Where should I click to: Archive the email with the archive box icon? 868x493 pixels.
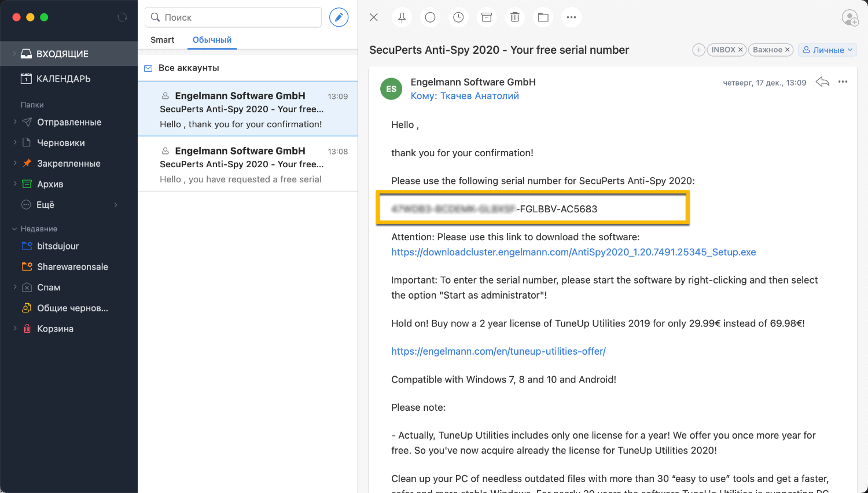[x=487, y=17]
